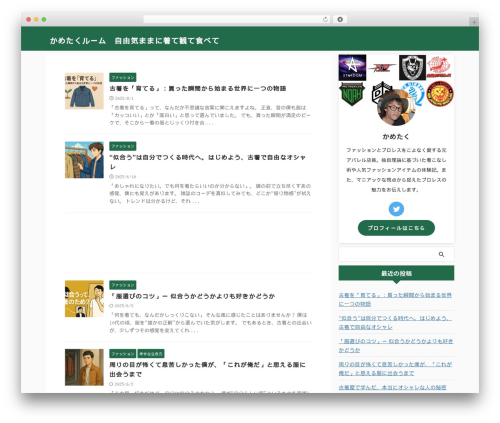Click the red and yellow lion emblem logo
This screenshot has height=423, width=500.
(x=440, y=94)
